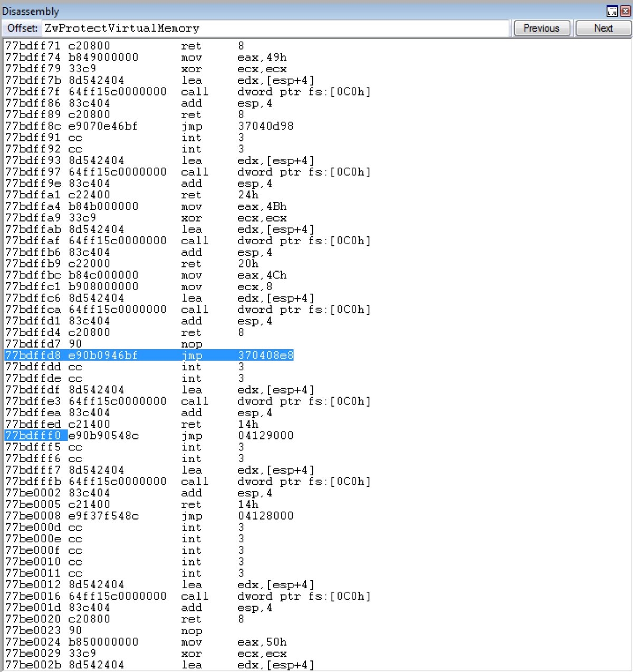Viewport: 633px width, 672px height.
Task: Click the Disassembly window's dock/restore icon
Action: pos(612,11)
